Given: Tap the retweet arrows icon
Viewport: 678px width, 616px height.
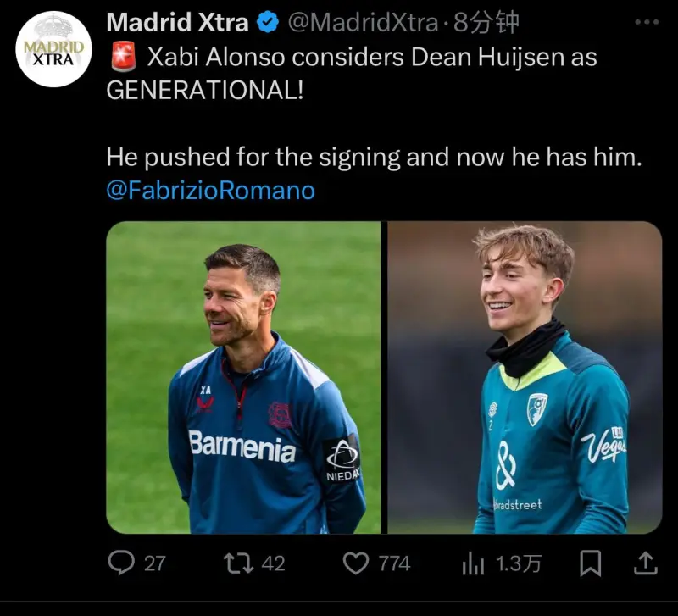Looking at the screenshot, I should click(x=238, y=563).
